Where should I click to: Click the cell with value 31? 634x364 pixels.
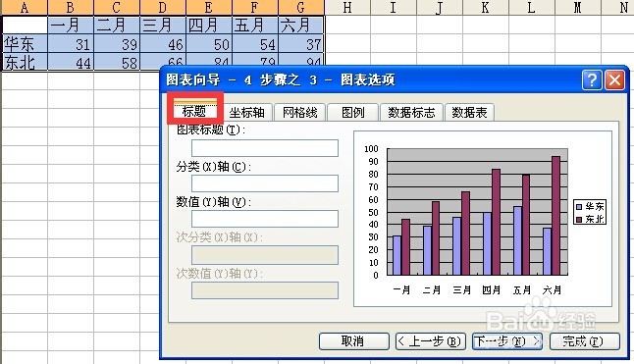[71, 43]
